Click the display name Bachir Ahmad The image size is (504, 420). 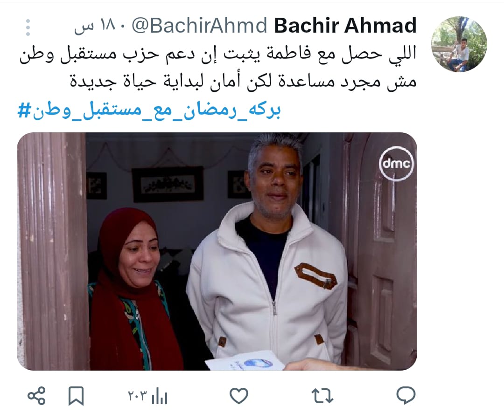click(x=345, y=25)
